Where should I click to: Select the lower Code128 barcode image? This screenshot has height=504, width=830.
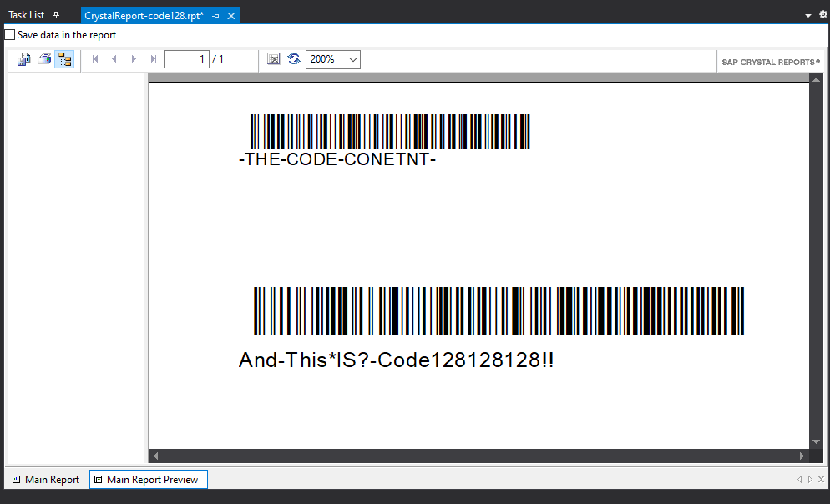(x=499, y=311)
